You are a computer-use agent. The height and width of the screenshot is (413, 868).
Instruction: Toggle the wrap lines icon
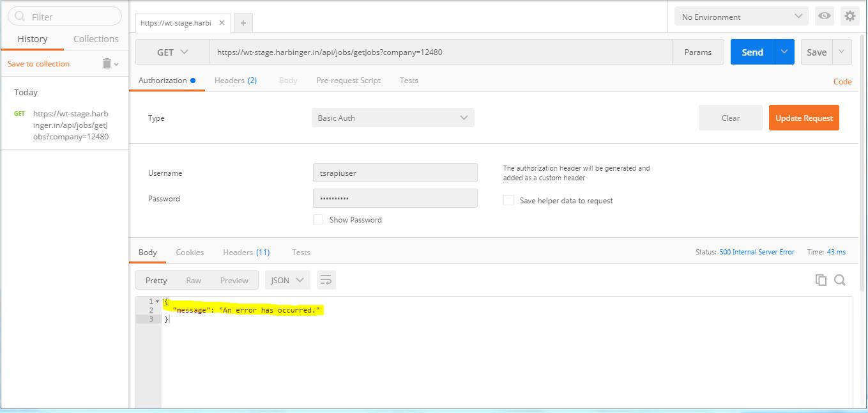pos(326,280)
